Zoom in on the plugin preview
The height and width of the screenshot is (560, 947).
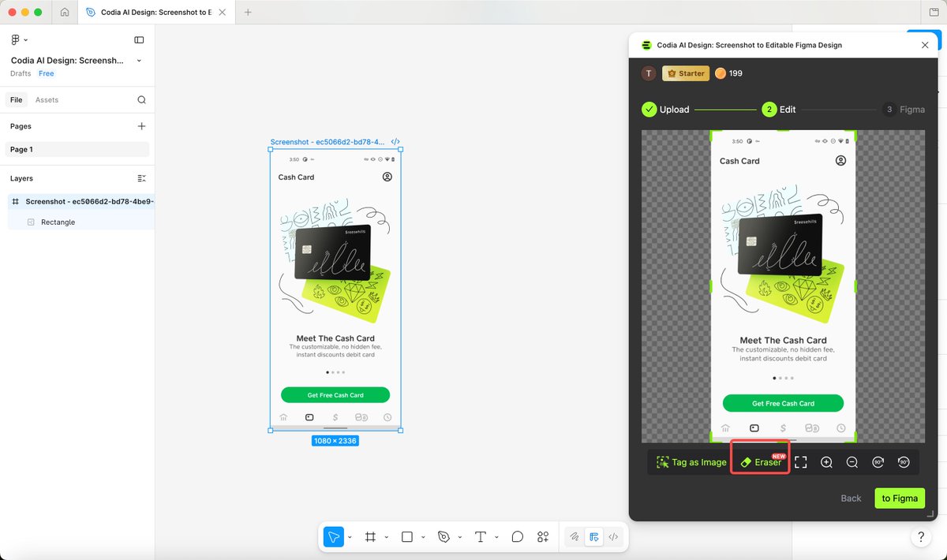[x=826, y=462]
